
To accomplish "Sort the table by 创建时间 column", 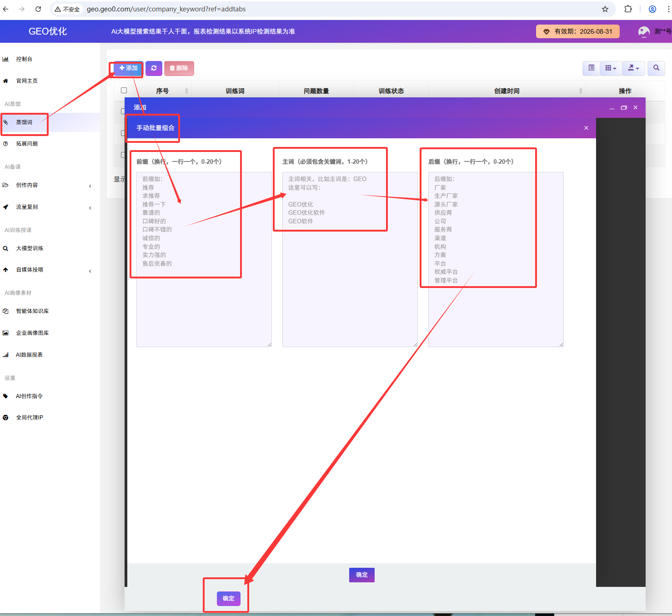I will click(x=507, y=91).
